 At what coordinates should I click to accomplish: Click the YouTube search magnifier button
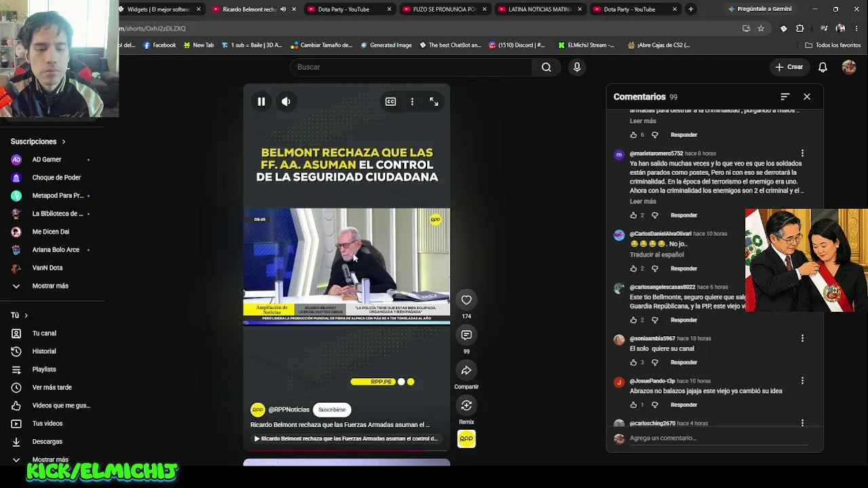pos(546,67)
